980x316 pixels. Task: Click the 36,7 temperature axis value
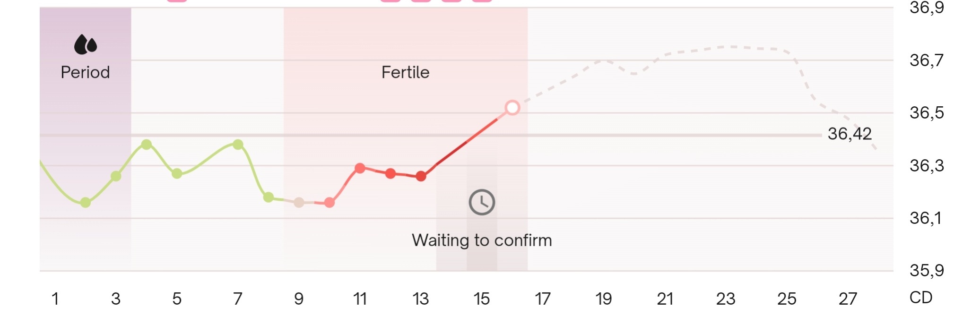click(x=926, y=60)
